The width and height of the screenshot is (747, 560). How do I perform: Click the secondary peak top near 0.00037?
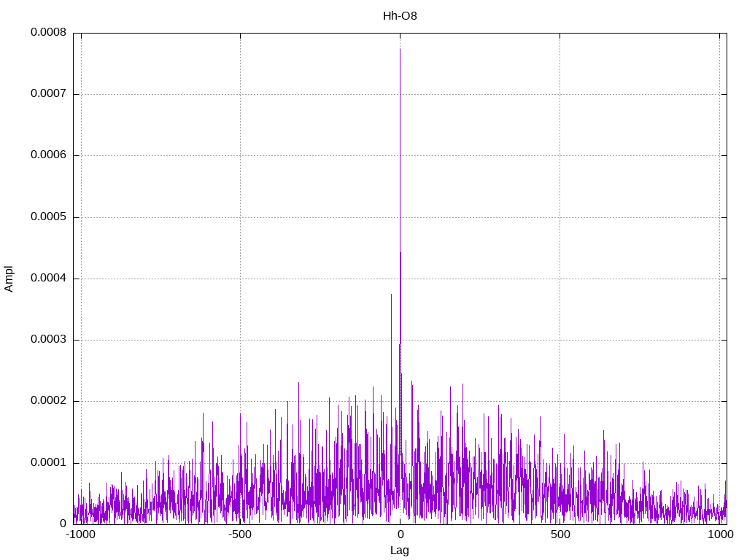(391, 295)
